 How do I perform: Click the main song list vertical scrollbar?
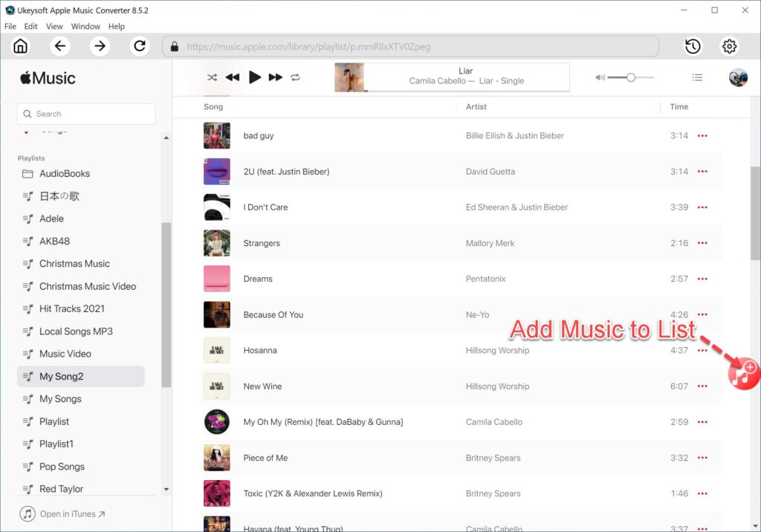(x=755, y=213)
